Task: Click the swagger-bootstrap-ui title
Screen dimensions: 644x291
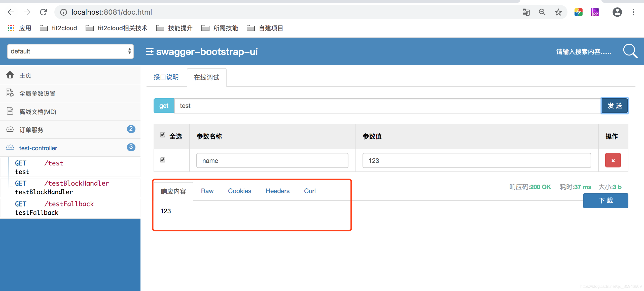Action: pos(207,51)
